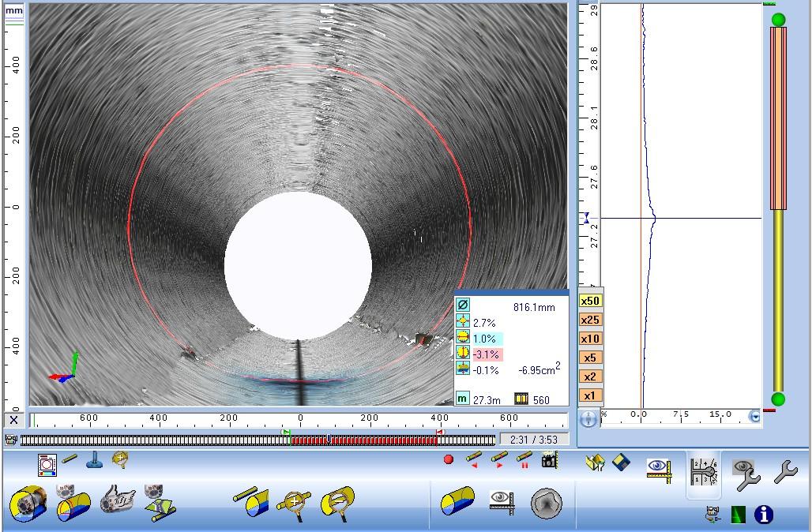Click the green m distance icon
Screen dimensions: 812x532
click(x=462, y=399)
